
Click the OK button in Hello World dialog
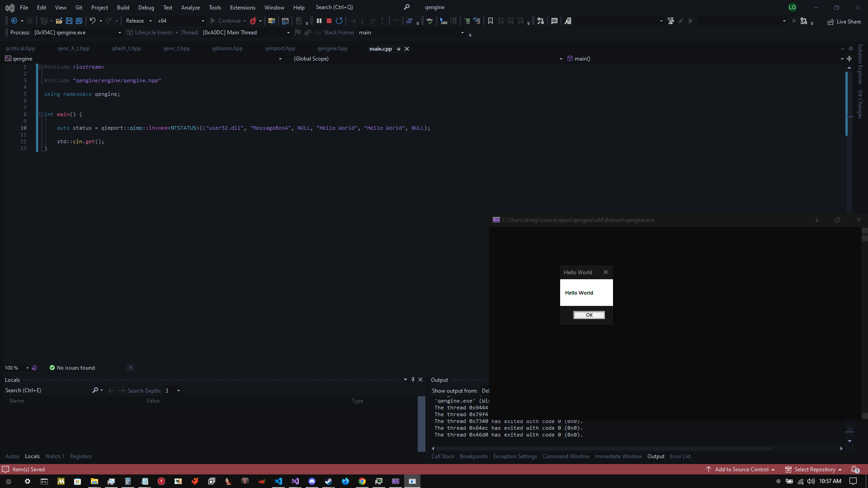589,314
